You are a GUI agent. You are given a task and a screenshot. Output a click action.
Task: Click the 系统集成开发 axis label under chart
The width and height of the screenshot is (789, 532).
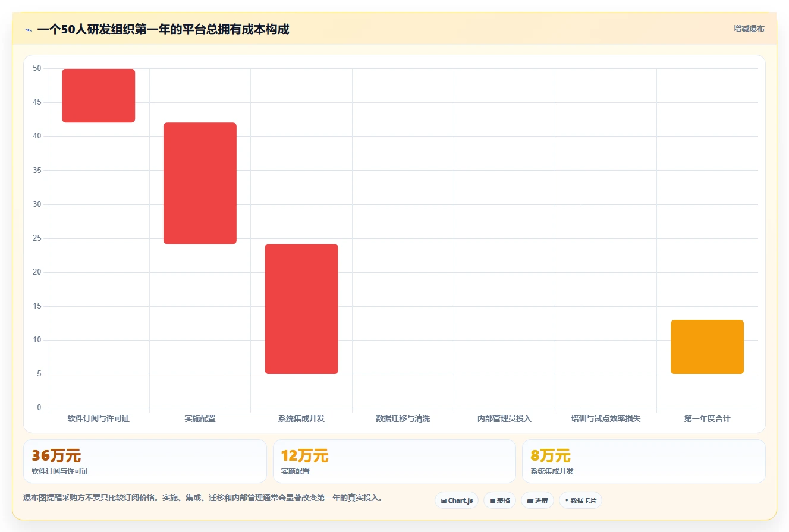tap(301, 419)
